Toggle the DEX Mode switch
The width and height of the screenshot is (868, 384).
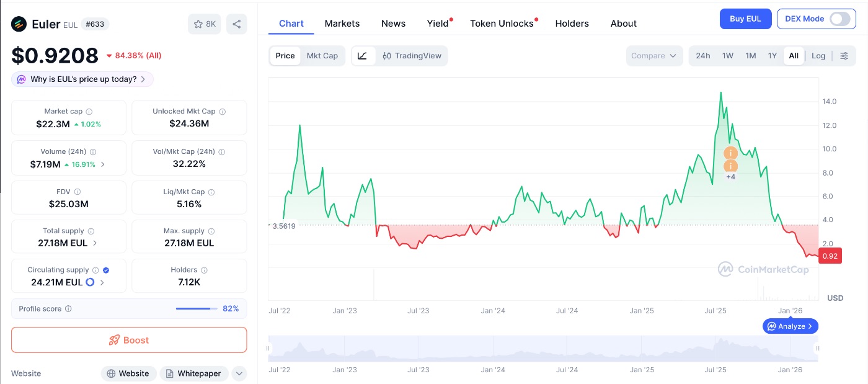coord(839,19)
